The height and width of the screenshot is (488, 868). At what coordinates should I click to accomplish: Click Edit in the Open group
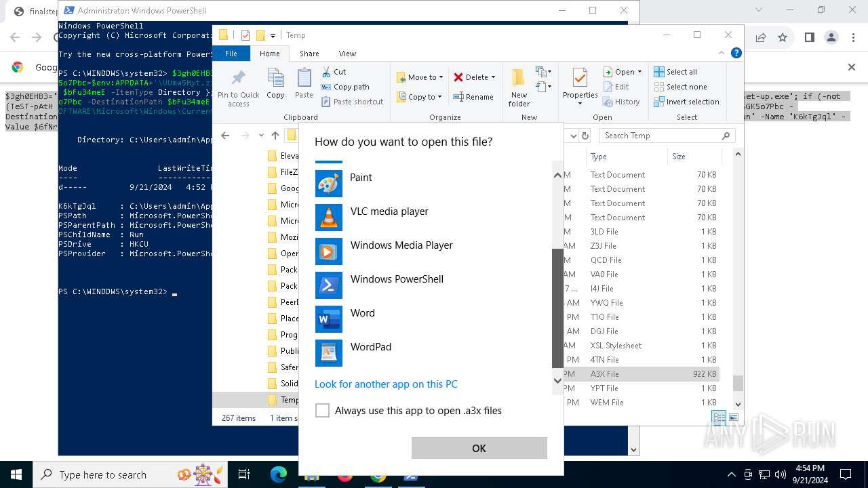[x=616, y=87]
